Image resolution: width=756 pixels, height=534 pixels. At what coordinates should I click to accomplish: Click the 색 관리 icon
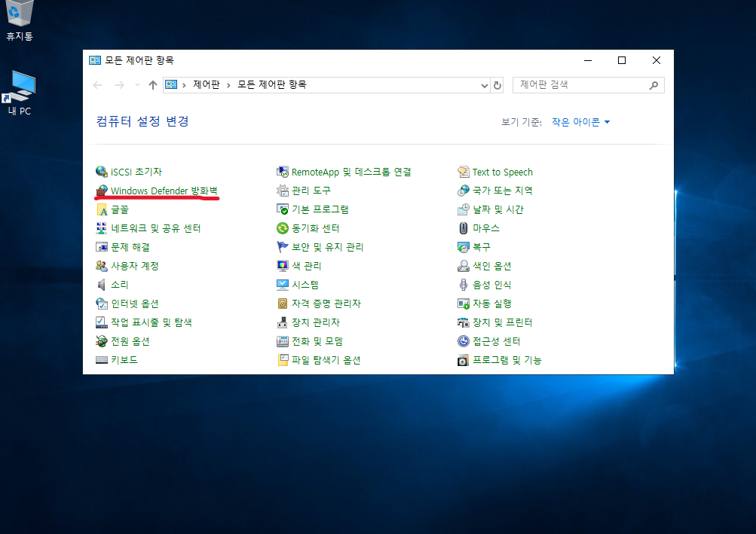click(282, 266)
